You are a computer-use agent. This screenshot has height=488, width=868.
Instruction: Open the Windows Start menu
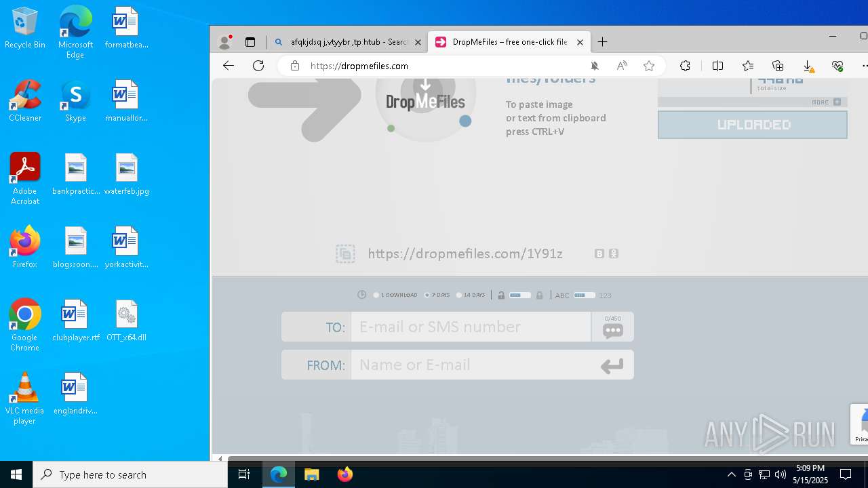point(16,474)
